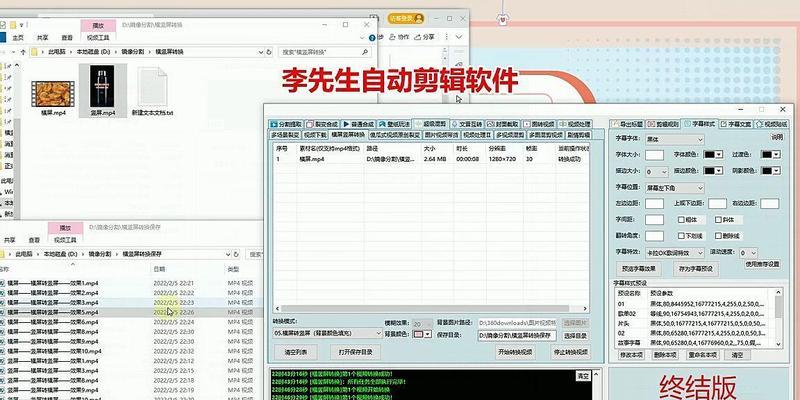The width and height of the screenshot is (800, 400).
Task: Open the 描边大小 dropdown
Action: pos(657,172)
